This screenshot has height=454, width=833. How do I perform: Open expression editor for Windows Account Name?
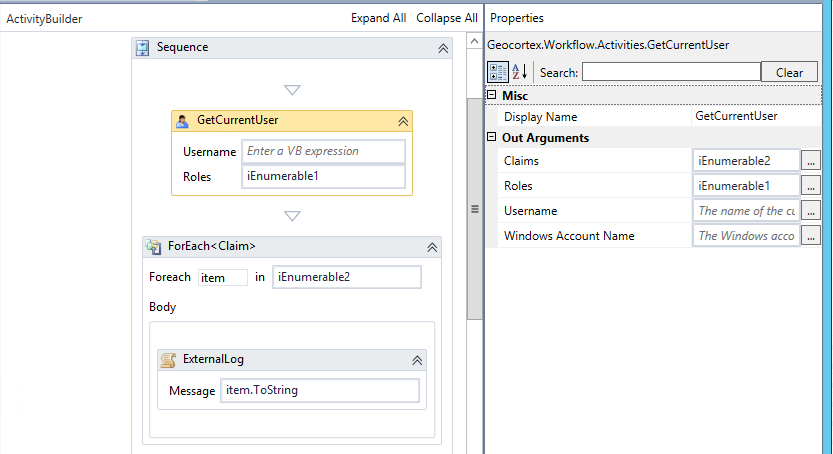811,235
